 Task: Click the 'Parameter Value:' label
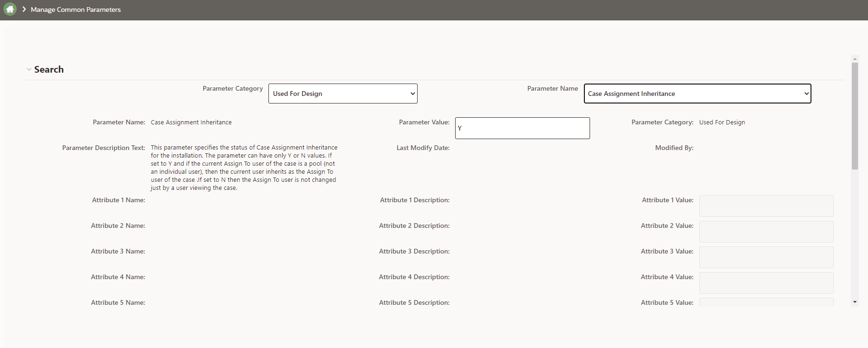(424, 122)
